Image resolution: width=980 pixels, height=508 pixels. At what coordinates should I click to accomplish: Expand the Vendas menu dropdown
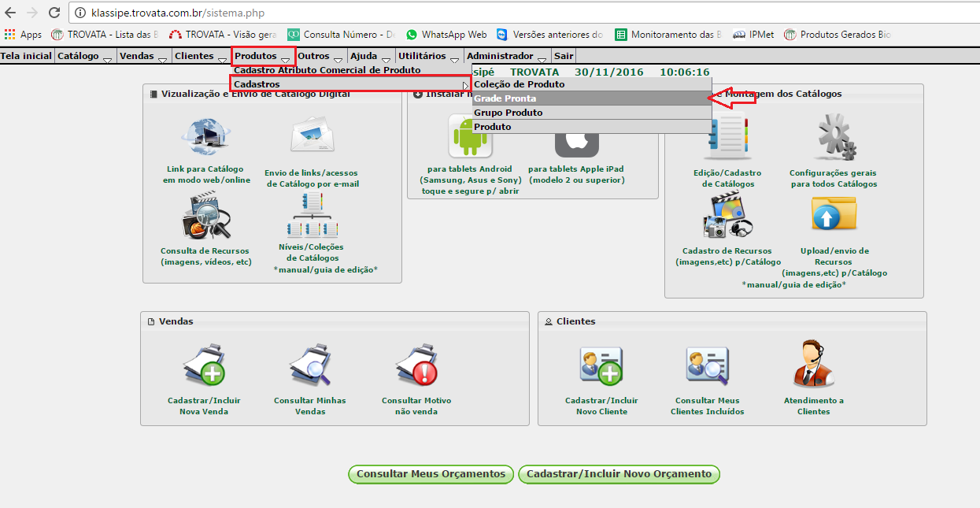click(x=145, y=57)
